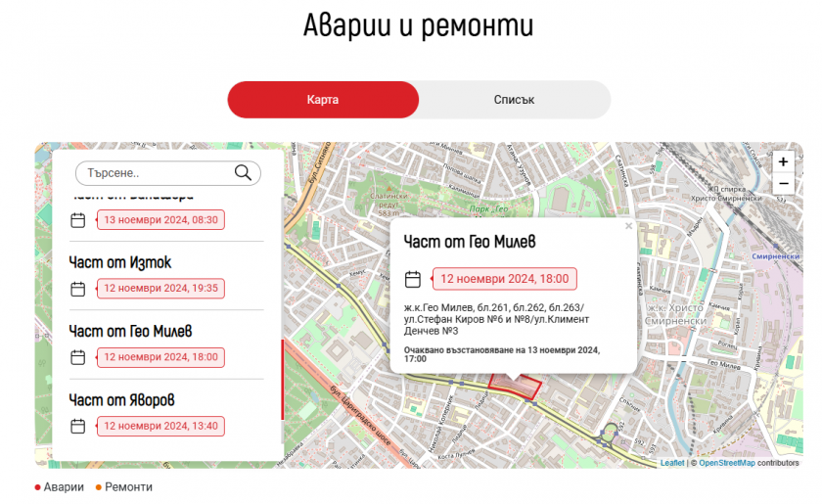Click the 12 ноември 2024, 13:40 date badge
The image size is (822, 504).
click(x=160, y=426)
